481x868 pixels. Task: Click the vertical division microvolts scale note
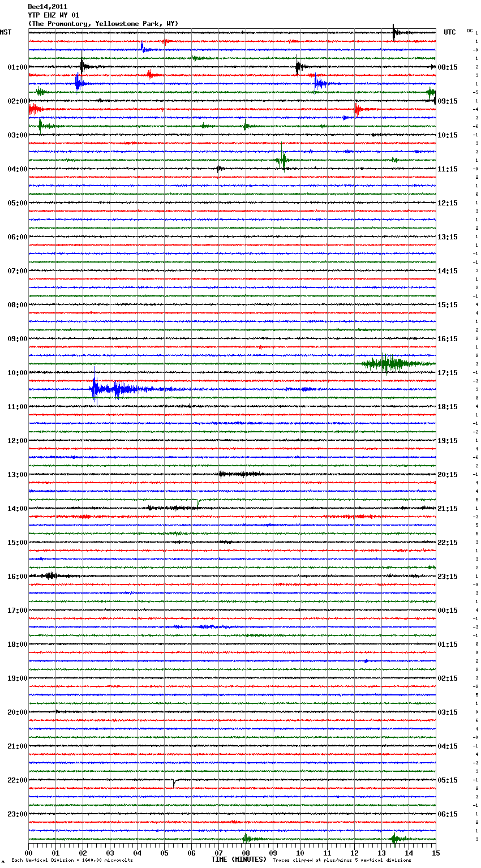point(72,860)
